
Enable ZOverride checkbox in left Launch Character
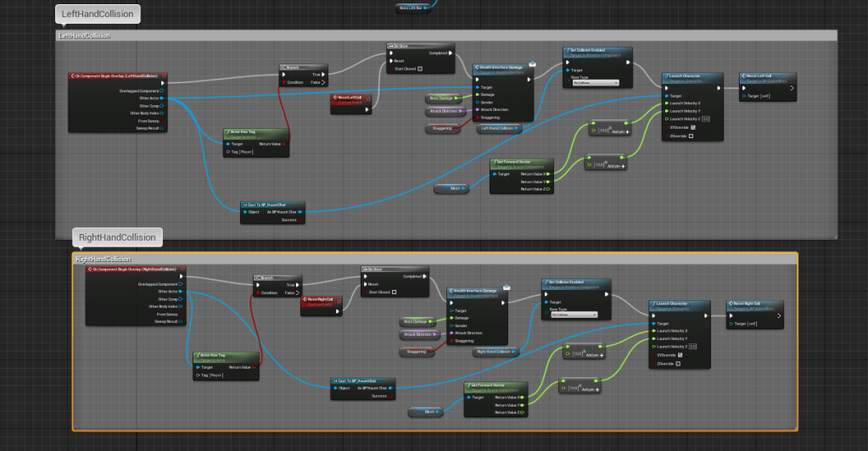[692, 136]
